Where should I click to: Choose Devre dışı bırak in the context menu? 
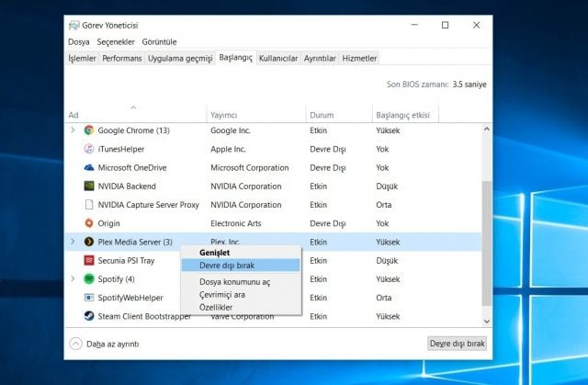[x=241, y=266]
